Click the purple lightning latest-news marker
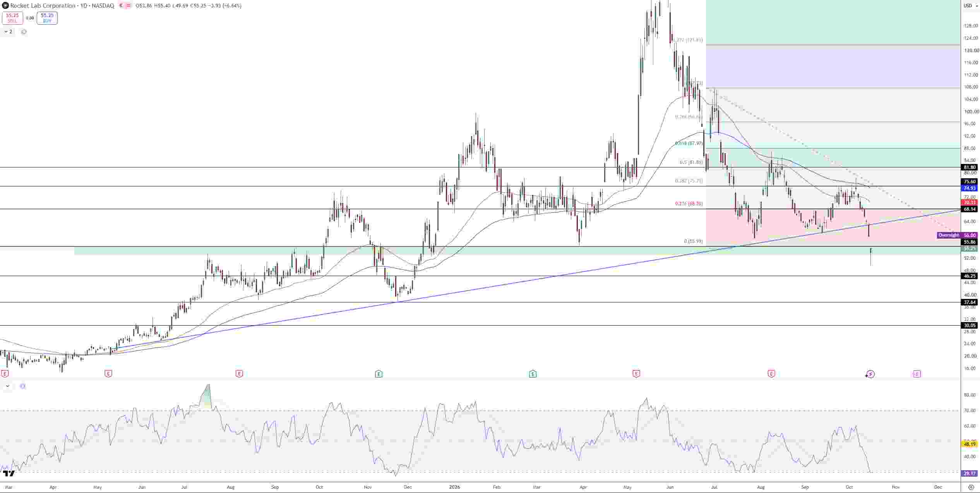This screenshot has width=980, height=493. coord(870,374)
